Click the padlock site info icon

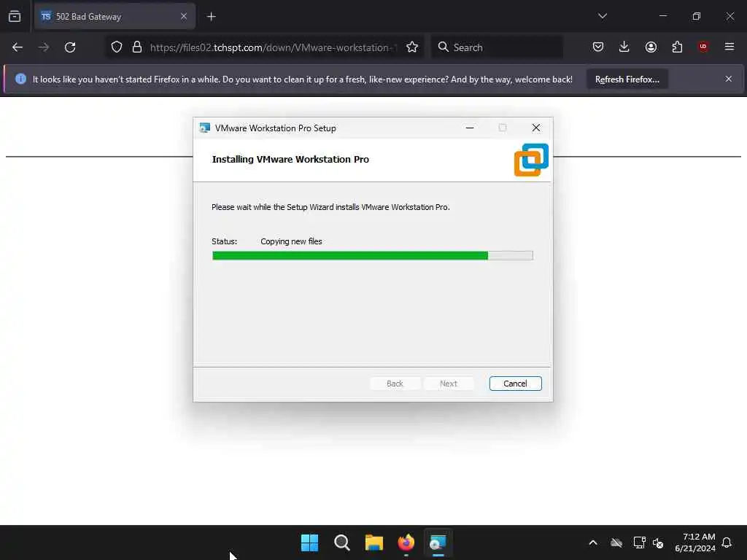[137, 47]
